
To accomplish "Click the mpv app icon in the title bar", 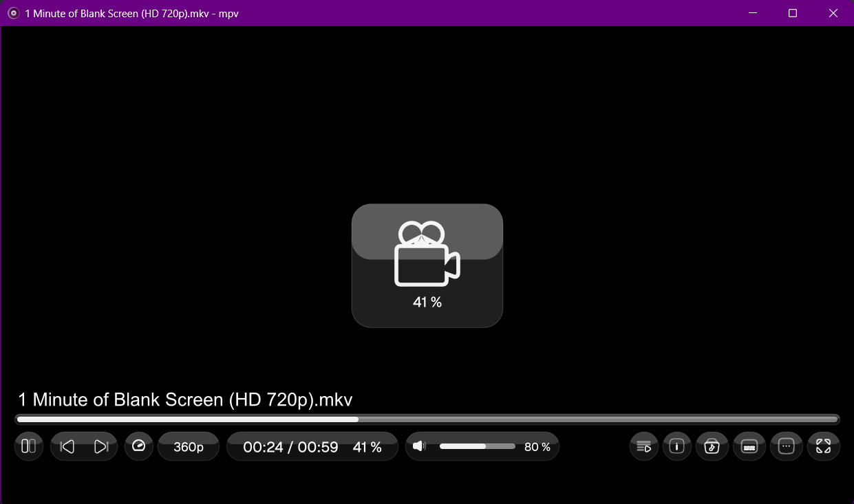I will 13,13.
